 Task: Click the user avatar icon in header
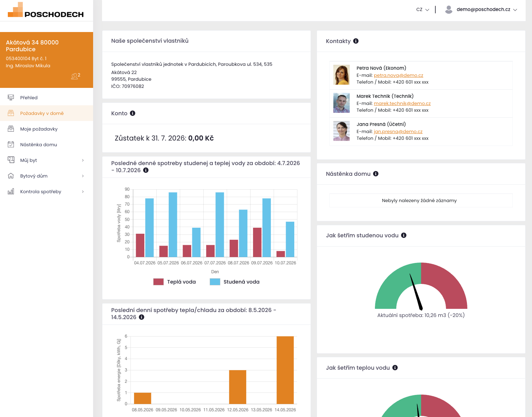[449, 10]
